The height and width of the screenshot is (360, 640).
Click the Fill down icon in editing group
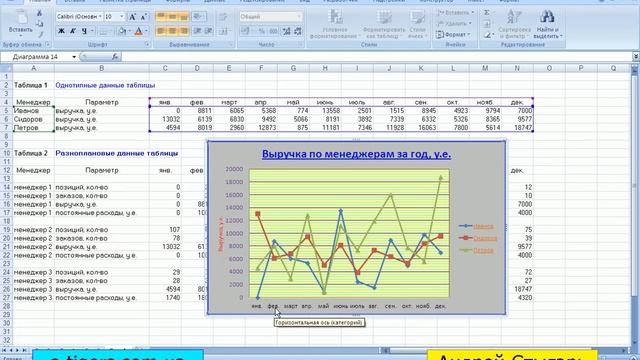point(487,24)
